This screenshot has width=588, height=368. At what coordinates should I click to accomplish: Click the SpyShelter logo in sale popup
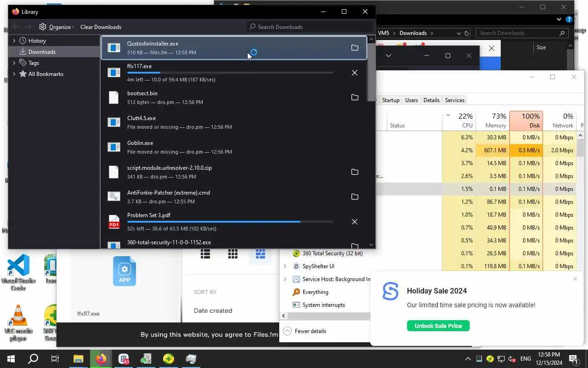[390, 292]
